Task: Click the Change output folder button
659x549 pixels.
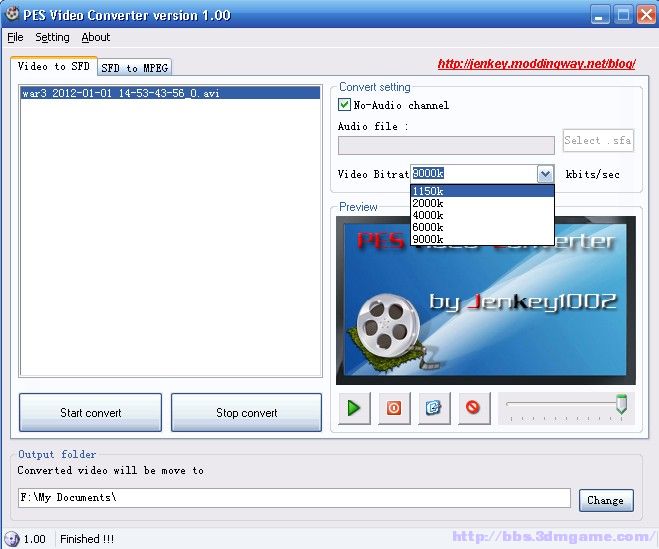Action: [x=606, y=500]
